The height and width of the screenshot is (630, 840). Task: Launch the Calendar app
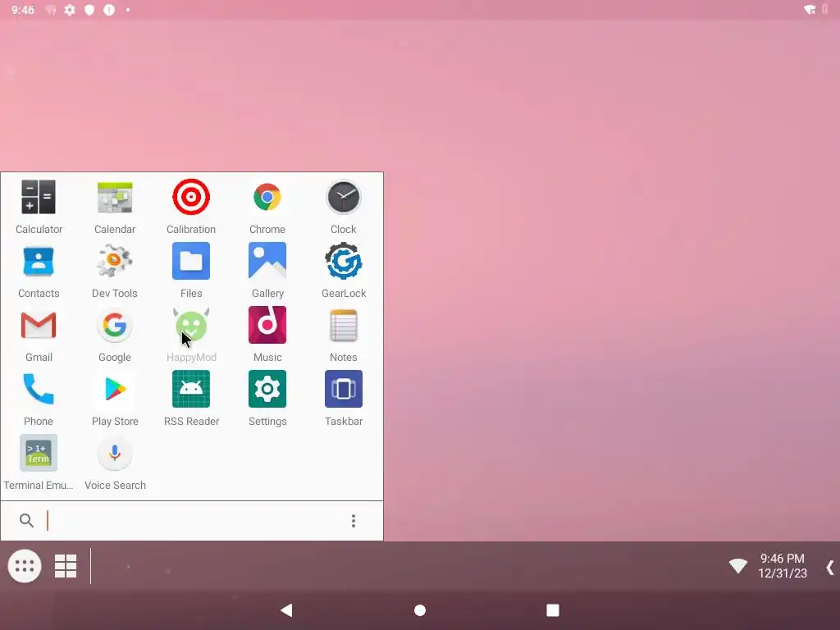point(115,207)
